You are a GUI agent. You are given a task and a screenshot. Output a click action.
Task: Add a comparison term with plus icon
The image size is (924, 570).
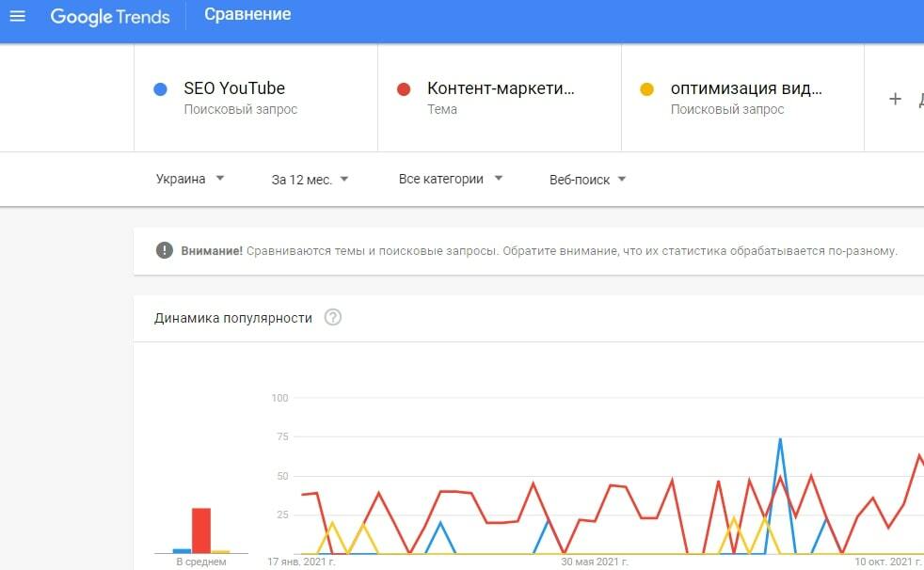[x=895, y=99]
